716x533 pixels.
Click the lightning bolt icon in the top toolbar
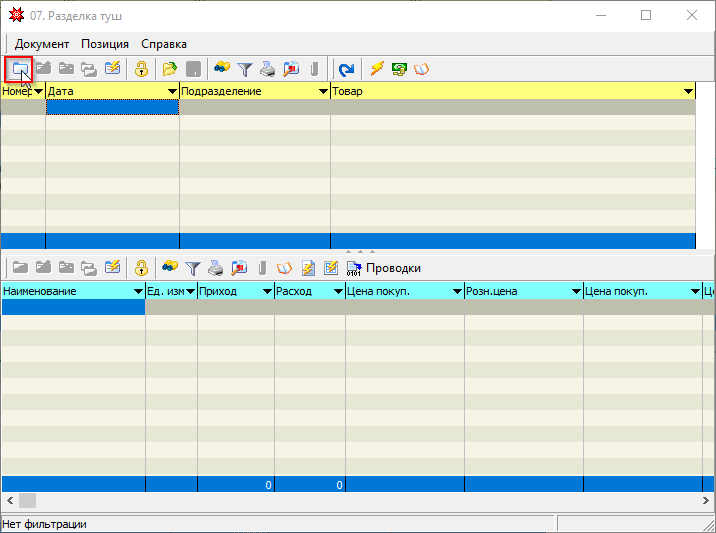[377, 69]
